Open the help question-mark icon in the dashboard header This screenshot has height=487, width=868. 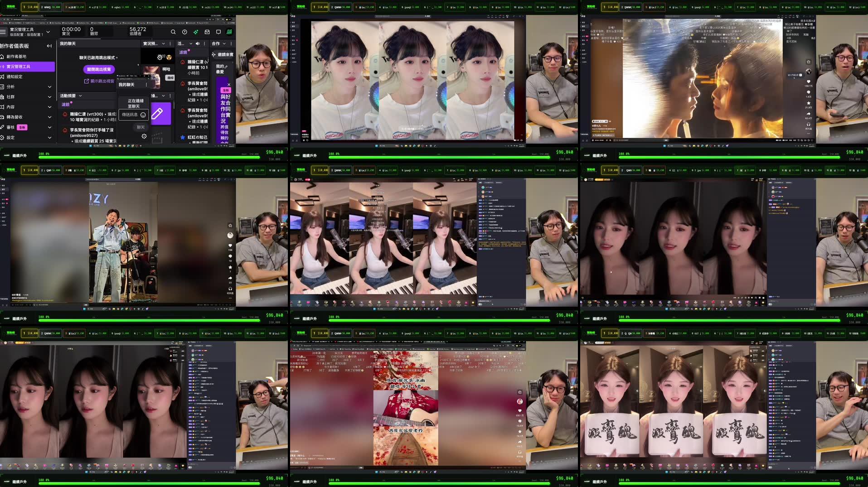click(184, 32)
